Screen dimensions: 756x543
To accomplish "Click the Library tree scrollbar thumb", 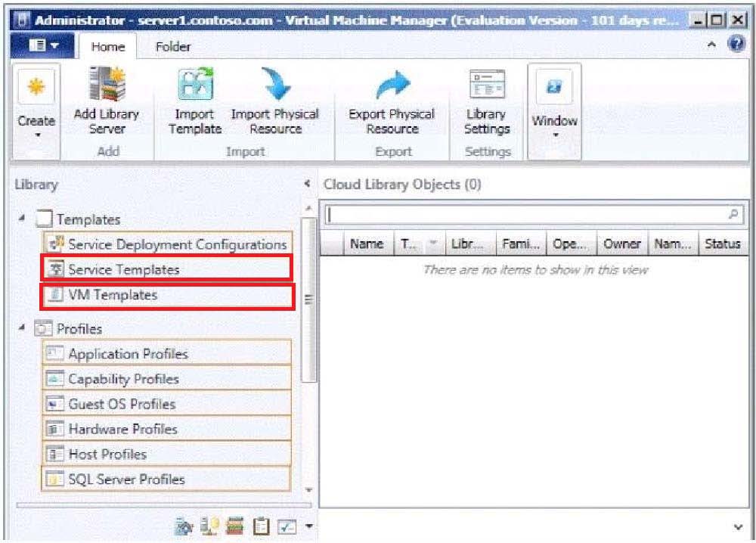I will click(x=309, y=299).
